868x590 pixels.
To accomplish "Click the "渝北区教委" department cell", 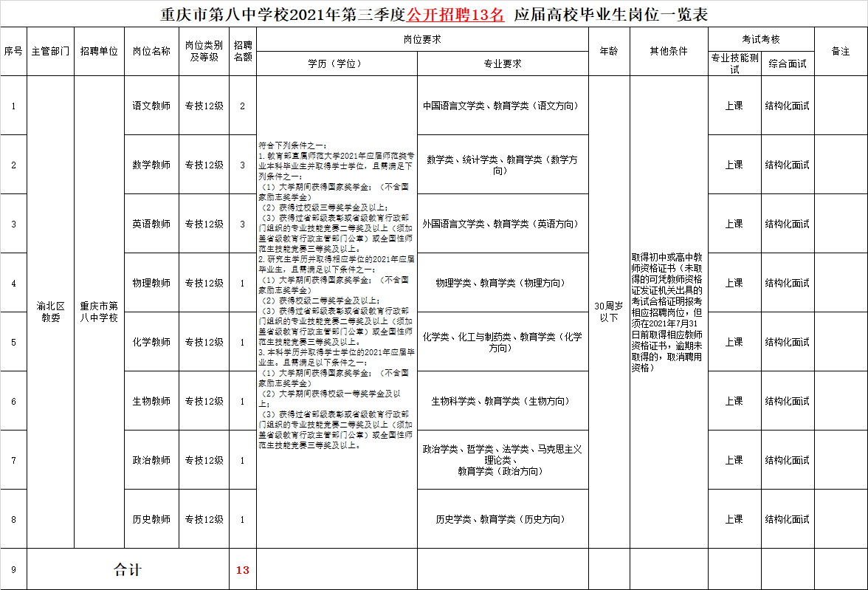I will coord(50,312).
